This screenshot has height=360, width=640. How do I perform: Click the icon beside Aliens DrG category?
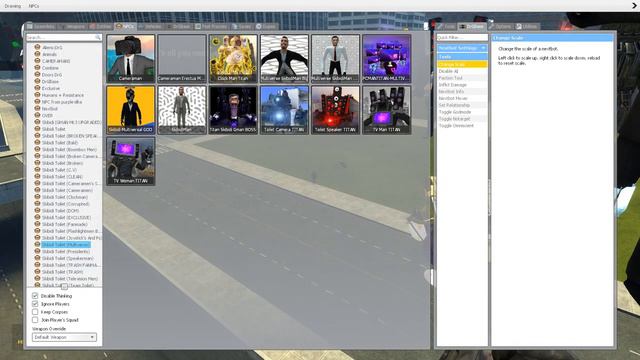pos(38,47)
